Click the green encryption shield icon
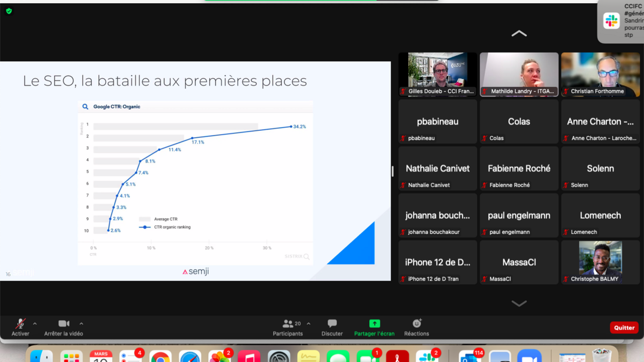This screenshot has height=362, width=644. 9,11
